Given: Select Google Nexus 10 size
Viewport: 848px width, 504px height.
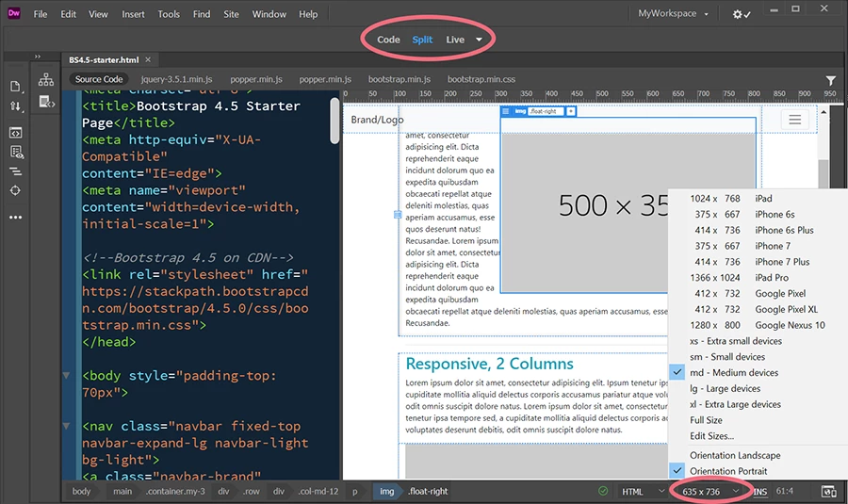Looking at the screenshot, I should pyautogui.click(x=758, y=325).
